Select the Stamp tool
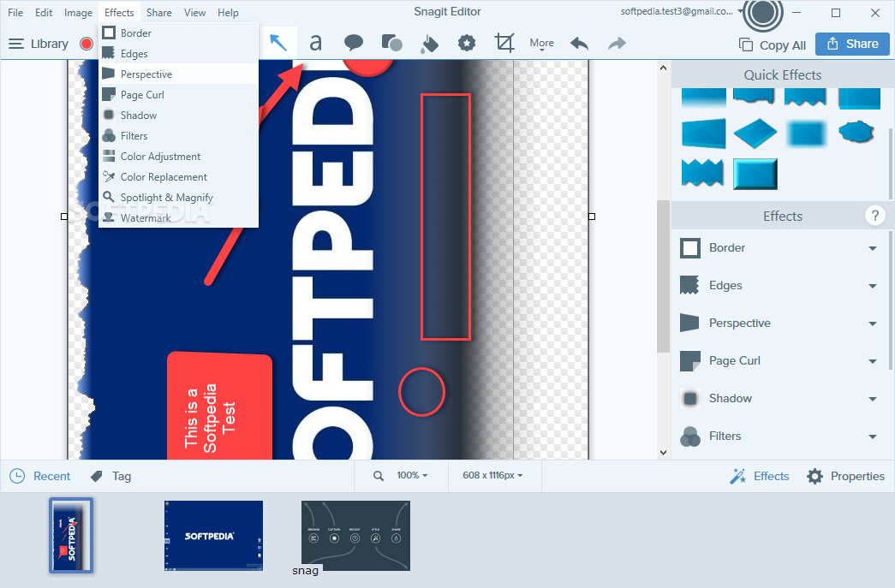Image resolution: width=895 pixels, height=588 pixels. point(467,43)
